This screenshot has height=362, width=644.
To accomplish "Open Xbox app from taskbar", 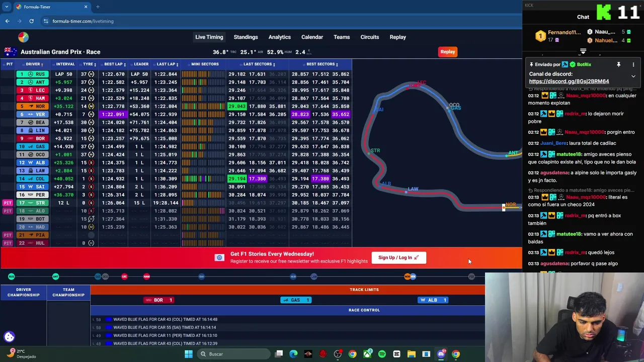I will pyautogui.click(x=368, y=354).
